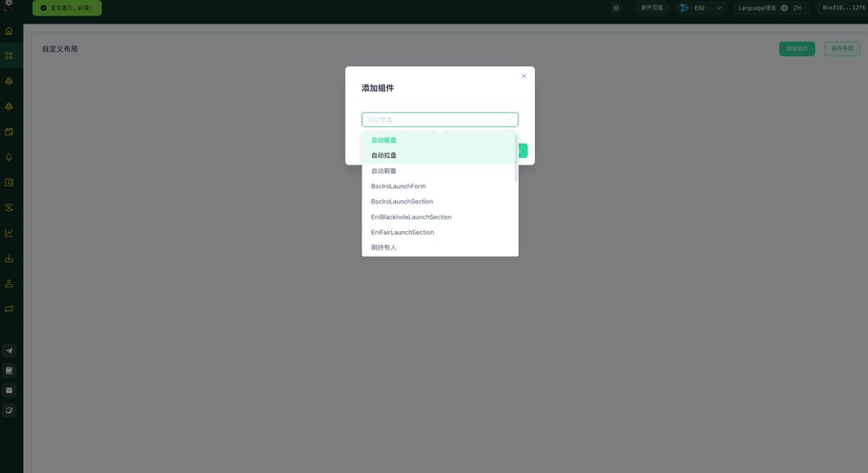The width and height of the screenshot is (868, 473).
Task: Choose 自动刷量 option in list
Action: [439, 171]
